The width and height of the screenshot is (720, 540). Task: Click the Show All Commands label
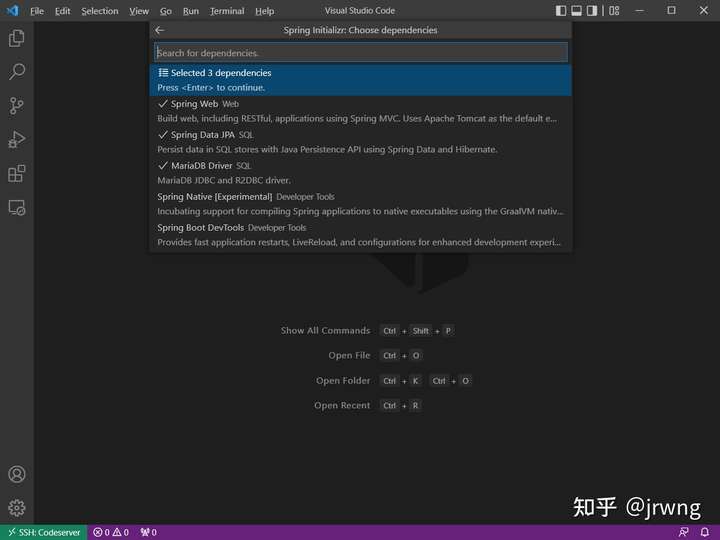click(325, 331)
